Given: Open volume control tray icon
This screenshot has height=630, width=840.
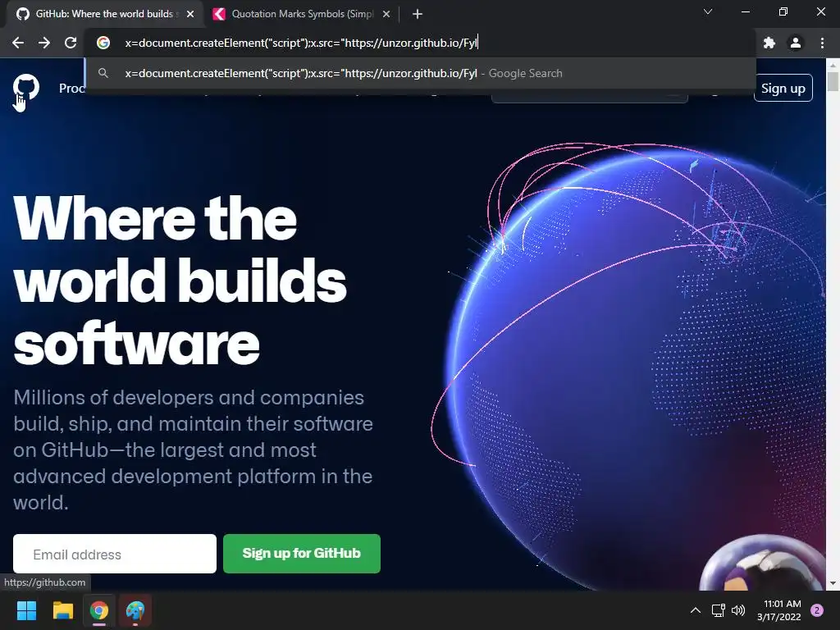Looking at the screenshot, I should [738, 610].
